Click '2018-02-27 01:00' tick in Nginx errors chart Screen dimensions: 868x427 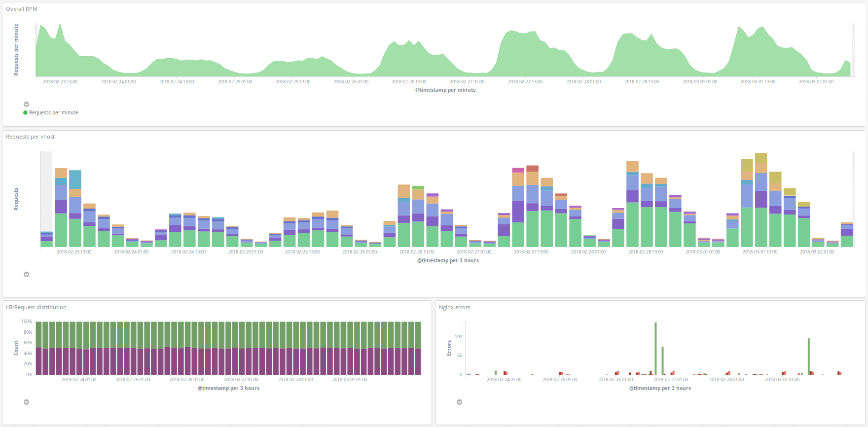(x=671, y=380)
